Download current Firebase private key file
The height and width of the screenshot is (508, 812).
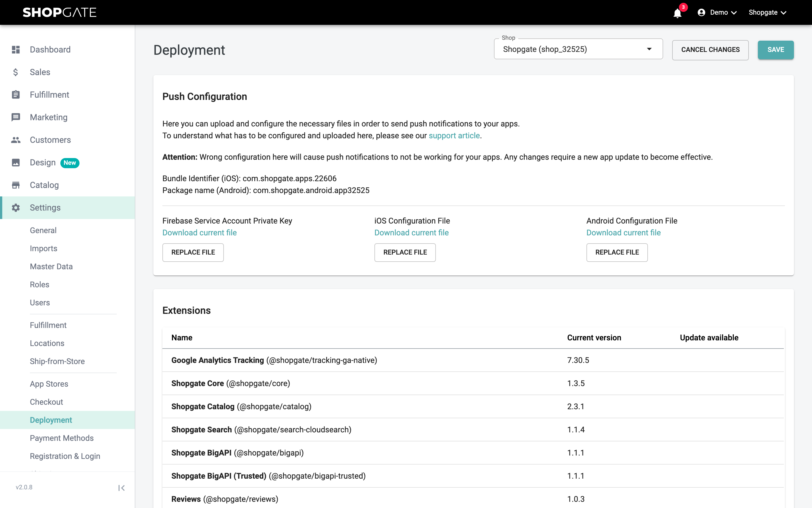[200, 233]
